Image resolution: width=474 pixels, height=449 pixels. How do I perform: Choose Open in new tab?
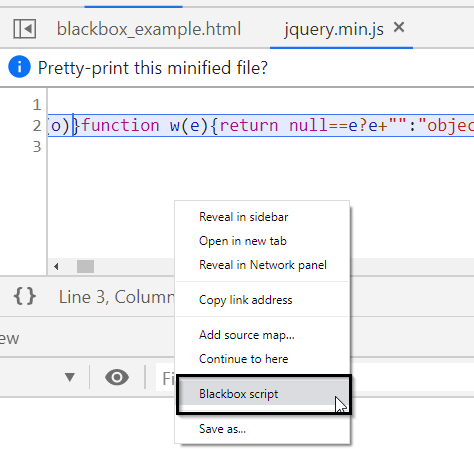pyautogui.click(x=243, y=241)
